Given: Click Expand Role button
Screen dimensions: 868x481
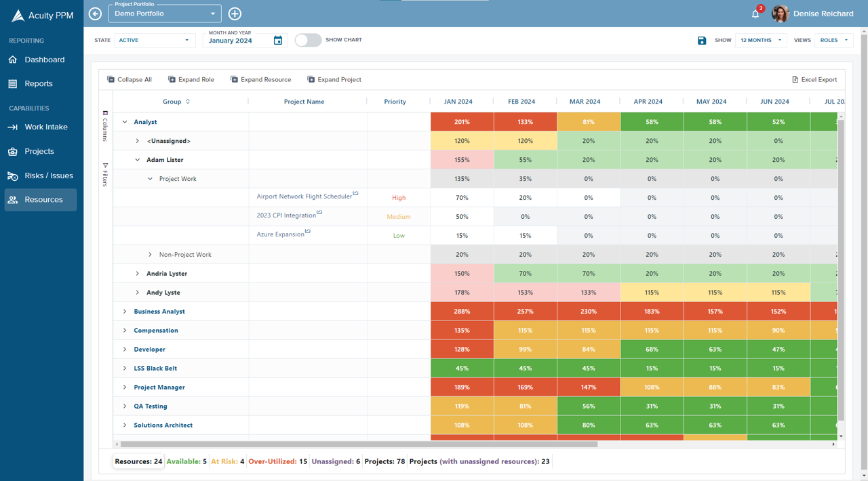Looking at the screenshot, I should coord(191,79).
